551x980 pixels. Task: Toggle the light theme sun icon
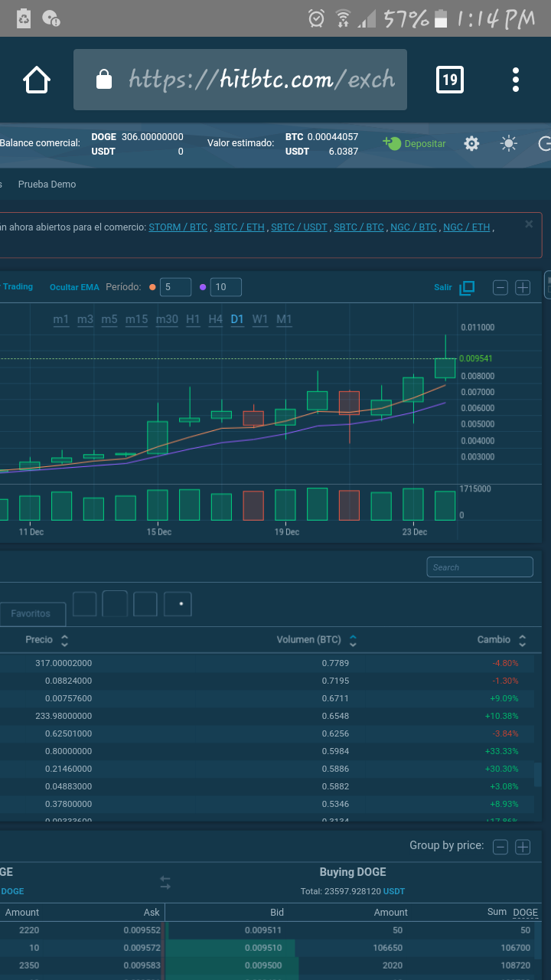point(508,143)
